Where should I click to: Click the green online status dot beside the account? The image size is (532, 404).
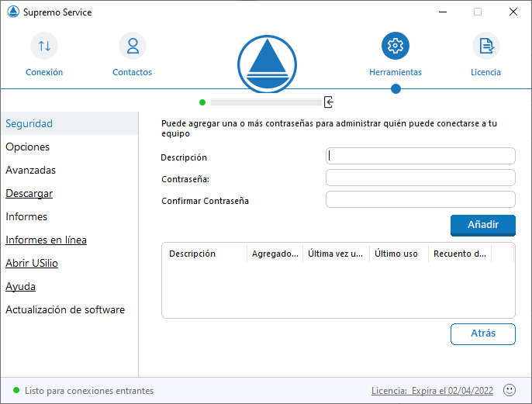202,102
